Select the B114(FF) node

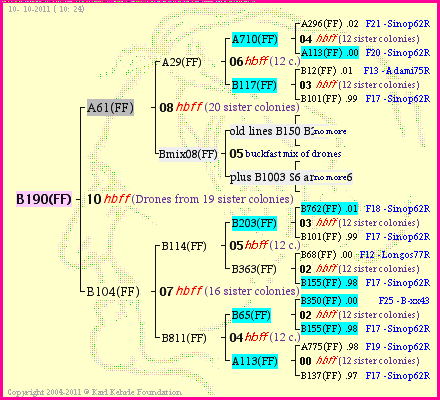click(184, 246)
